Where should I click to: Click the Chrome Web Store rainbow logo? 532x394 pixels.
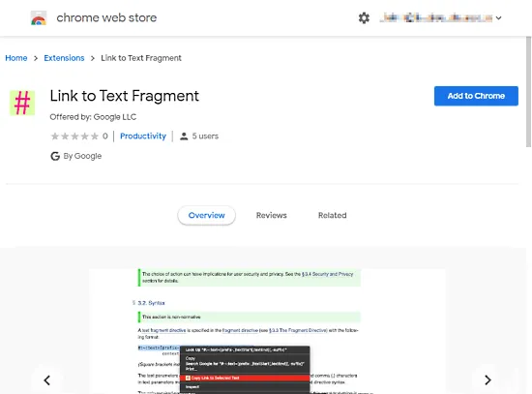39,18
